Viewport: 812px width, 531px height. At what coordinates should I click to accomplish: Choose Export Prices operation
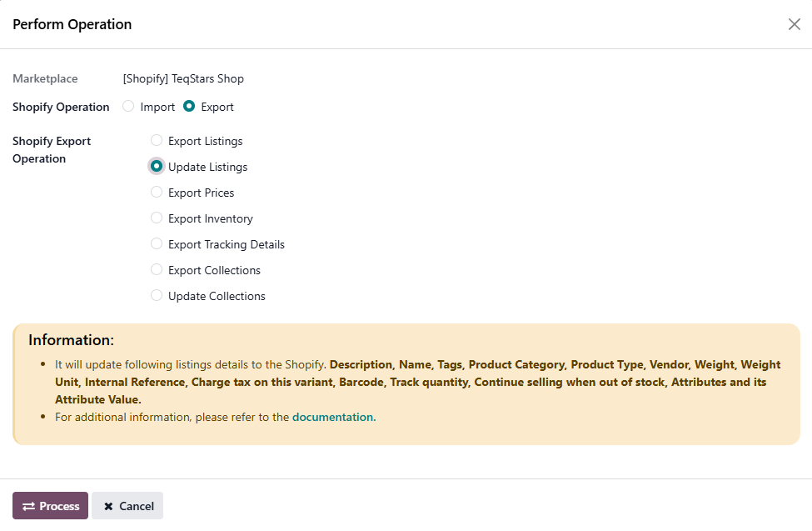click(157, 193)
